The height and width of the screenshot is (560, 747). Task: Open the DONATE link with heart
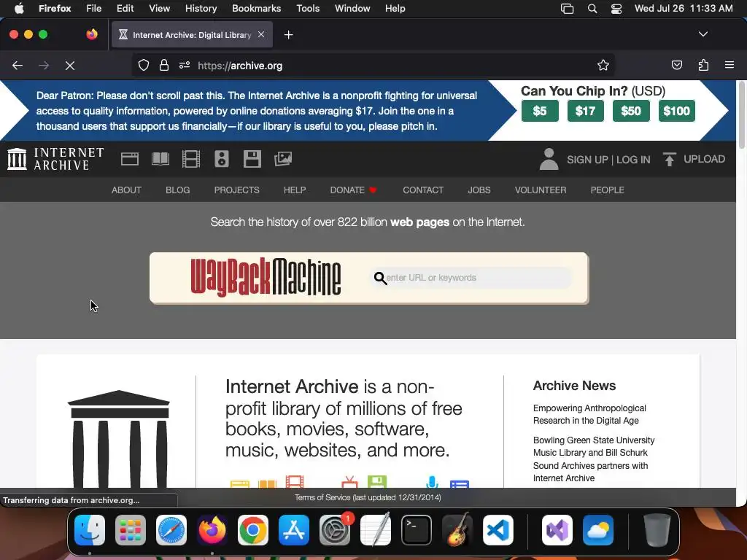click(354, 190)
